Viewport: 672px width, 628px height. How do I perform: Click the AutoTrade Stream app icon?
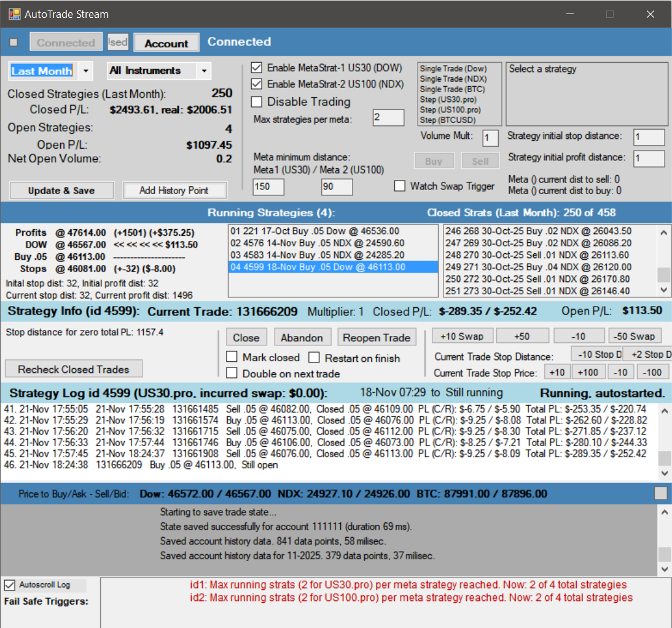point(14,14)
